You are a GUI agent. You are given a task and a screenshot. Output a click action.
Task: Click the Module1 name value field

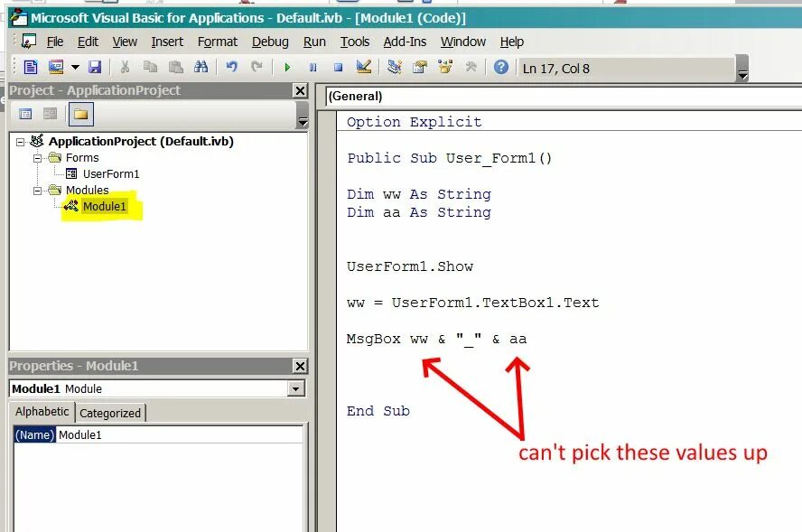click(x=179, y=434)
